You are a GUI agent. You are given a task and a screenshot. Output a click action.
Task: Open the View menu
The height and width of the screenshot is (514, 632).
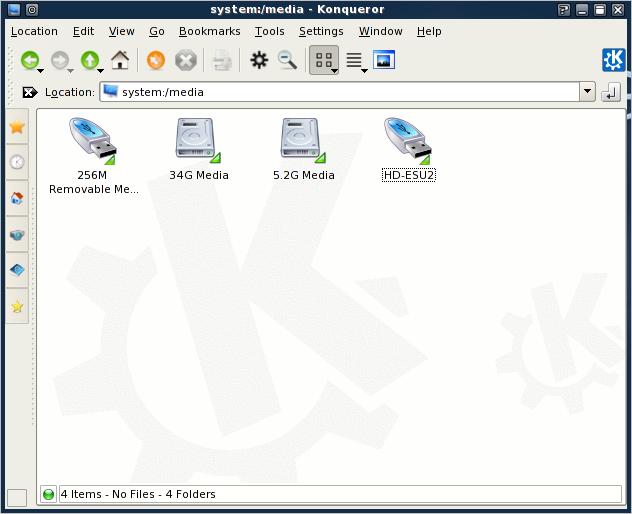(121, 31)
